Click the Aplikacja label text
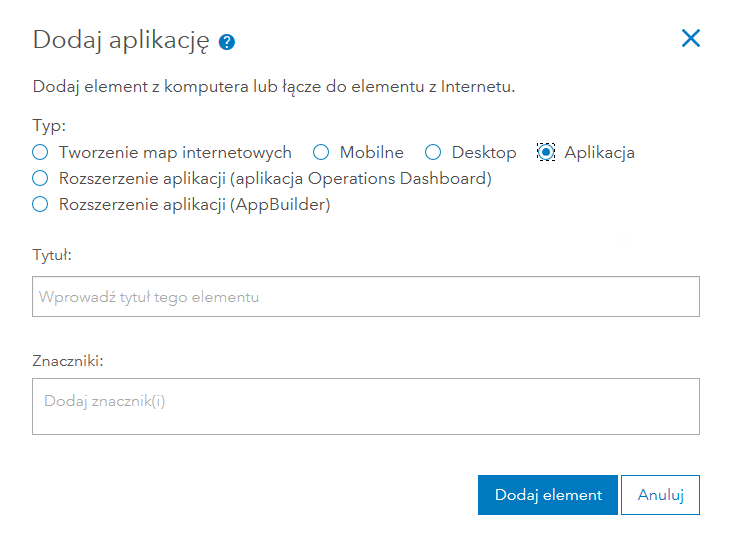The image size is (733, 549). (599, 153)
